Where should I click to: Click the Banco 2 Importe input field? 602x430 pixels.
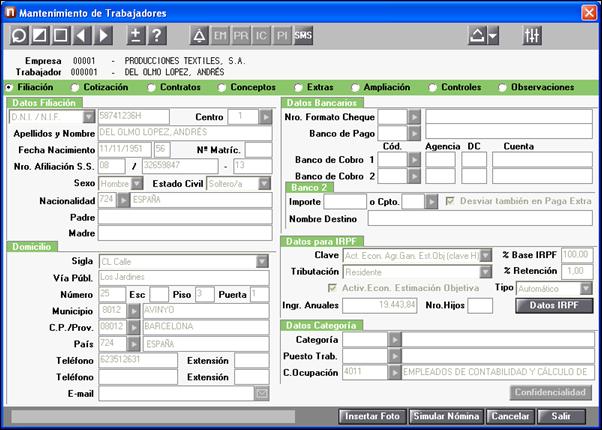345,202
